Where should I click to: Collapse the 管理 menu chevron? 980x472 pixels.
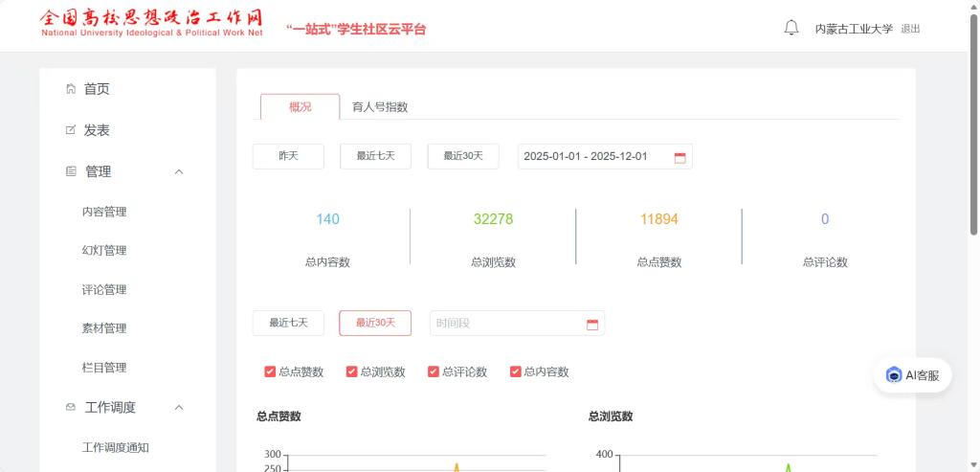coord(179,171)
